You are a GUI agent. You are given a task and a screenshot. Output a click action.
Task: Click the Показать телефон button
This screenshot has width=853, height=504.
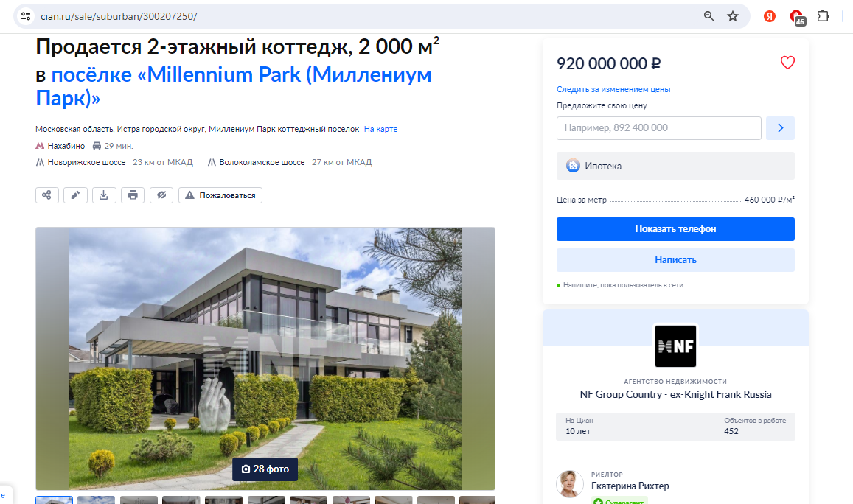pos(675,229)
